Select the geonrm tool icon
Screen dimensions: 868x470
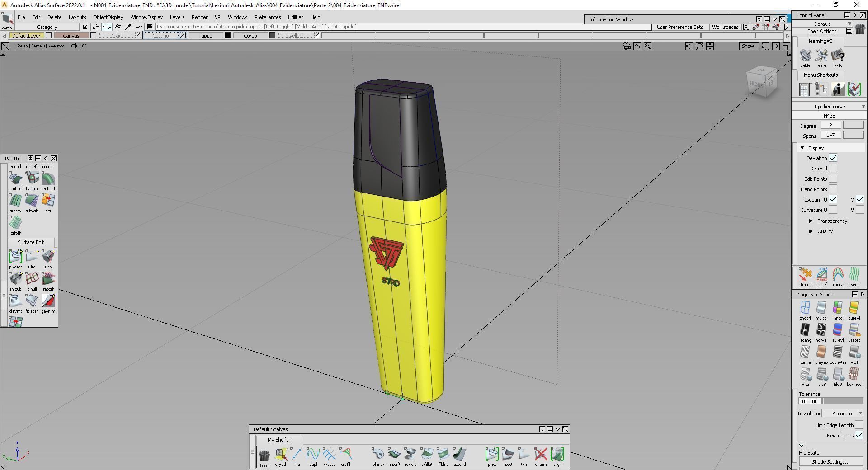(x=48, y=301)
